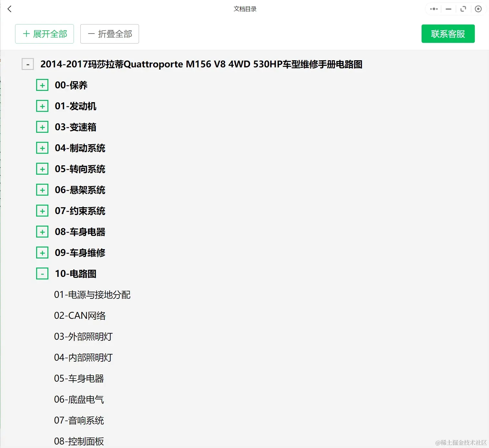Expand the 09-车身维修 section
The width and height of the screenshot is (489, 448).
pyautogui.click(x=42, y=253)
